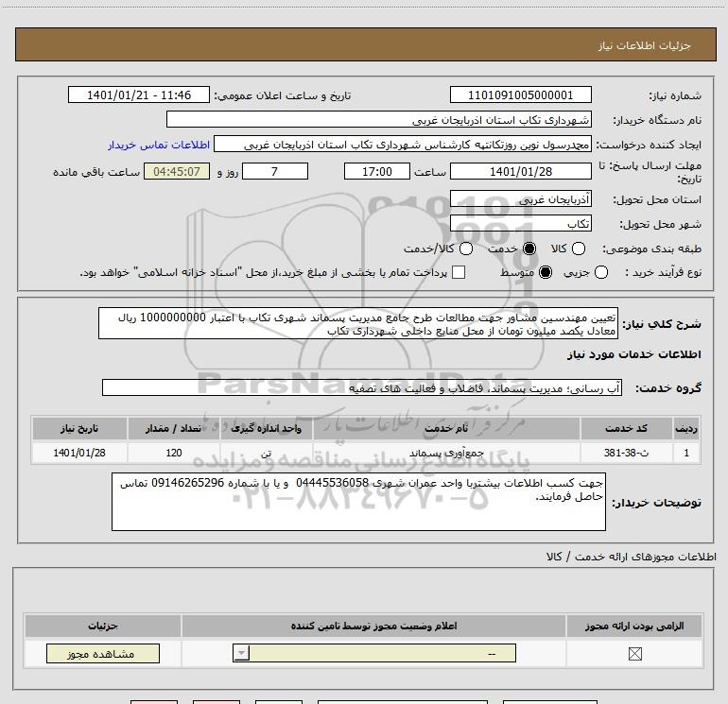Select the کالا/خدمت radio button
Image resolution: width=728 pixels, height=704 pixels.
[466, 249]
